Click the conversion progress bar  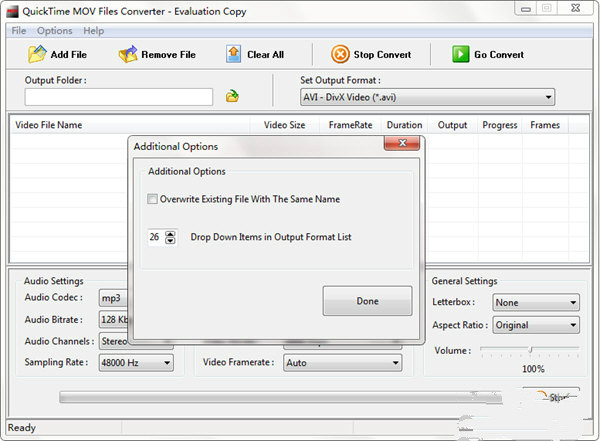(280, 397)
